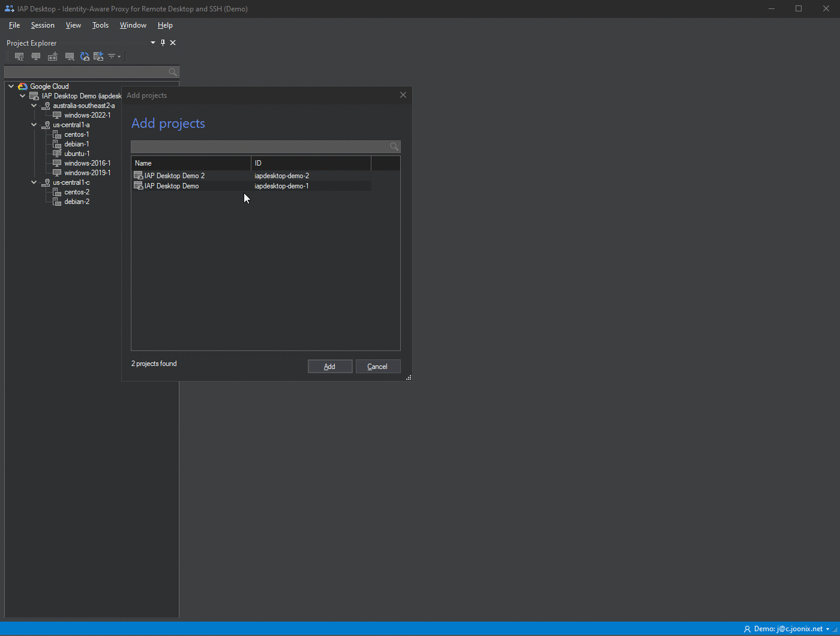The height and width of the screenshot is (636, 840).
Task: Click the centos-2 server icon
Action: click(57, 192)
